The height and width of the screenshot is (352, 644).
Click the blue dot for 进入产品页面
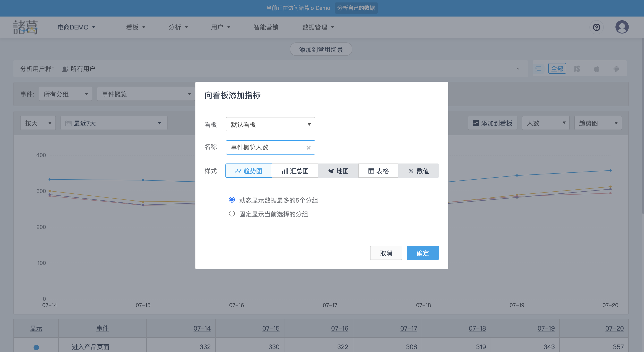pos(36,347)
